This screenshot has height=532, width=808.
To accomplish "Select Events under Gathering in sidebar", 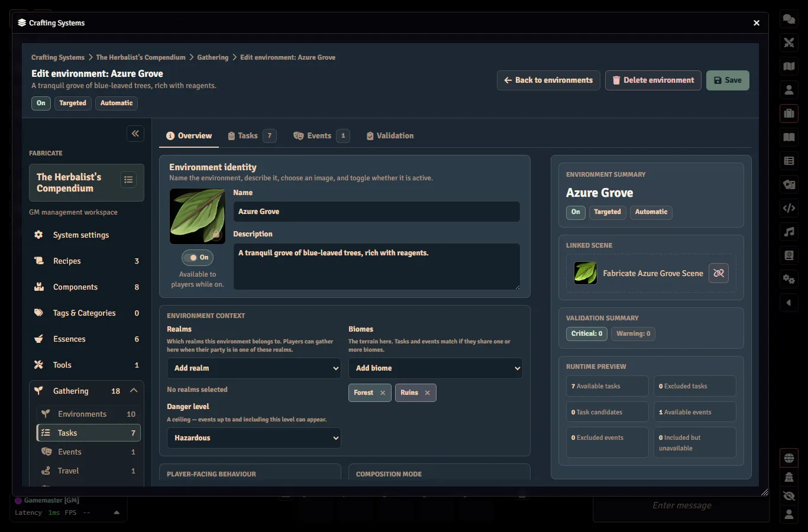I will pyautogui.click(x=89, y=452).
